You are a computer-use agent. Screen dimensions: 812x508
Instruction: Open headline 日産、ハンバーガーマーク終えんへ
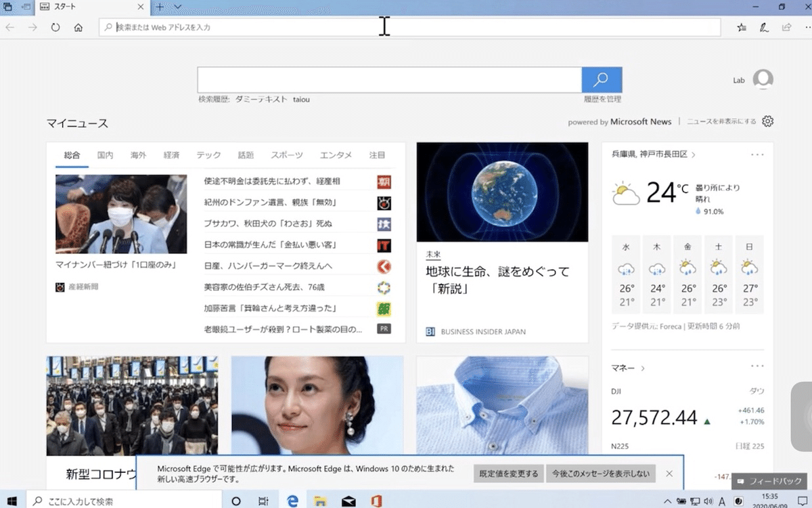pyautogui.click(x=268, y=266)
